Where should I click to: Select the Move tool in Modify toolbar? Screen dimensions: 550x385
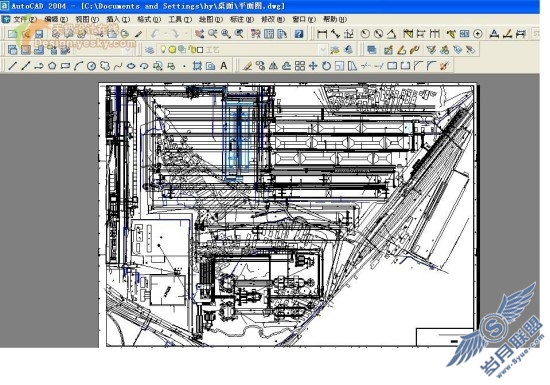click(x=313, y=66)
